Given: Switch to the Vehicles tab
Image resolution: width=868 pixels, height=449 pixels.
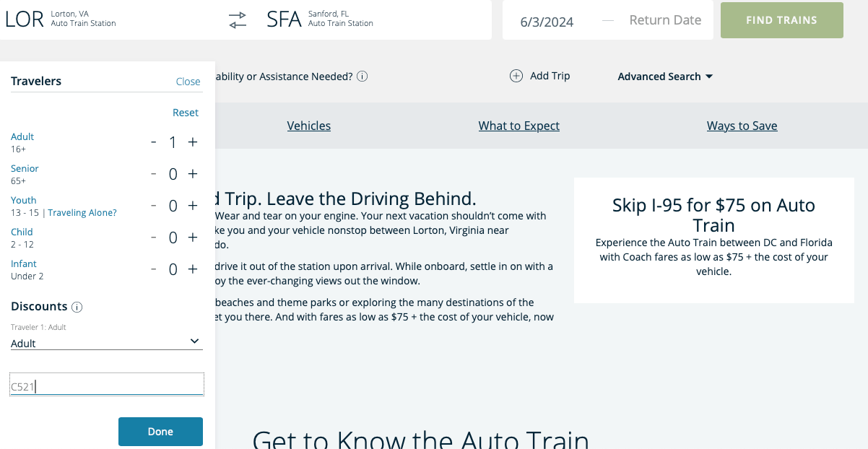Looking at the screenshot, I should click(x=308, y=125).
